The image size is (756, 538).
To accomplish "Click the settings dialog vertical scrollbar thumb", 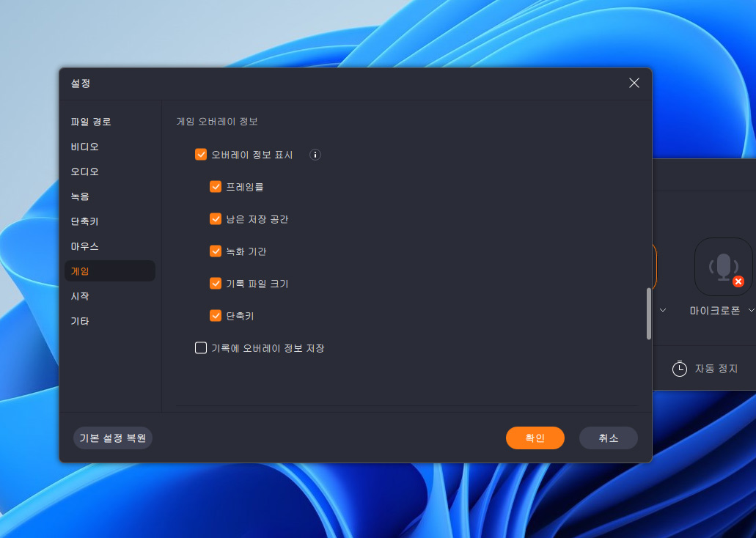I will pyautogui.click(x=648, y=314).
